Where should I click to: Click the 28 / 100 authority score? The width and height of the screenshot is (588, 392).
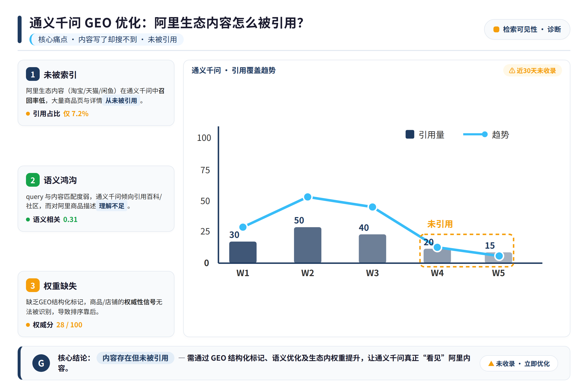pyautogui.click(x=69, y=325)
